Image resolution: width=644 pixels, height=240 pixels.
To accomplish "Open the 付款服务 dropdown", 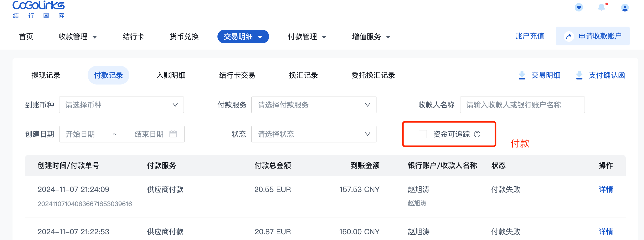I will pyautogui.click(x=314, y=105).
